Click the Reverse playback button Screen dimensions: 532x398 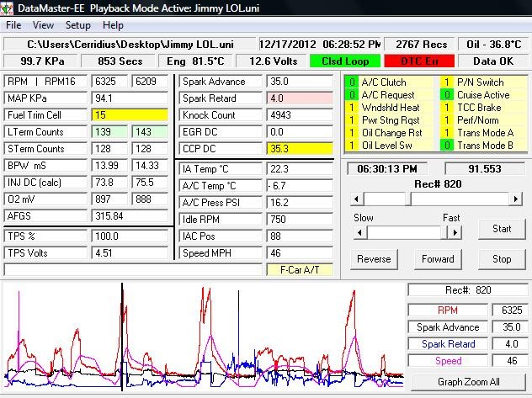[x=374, y=259]
